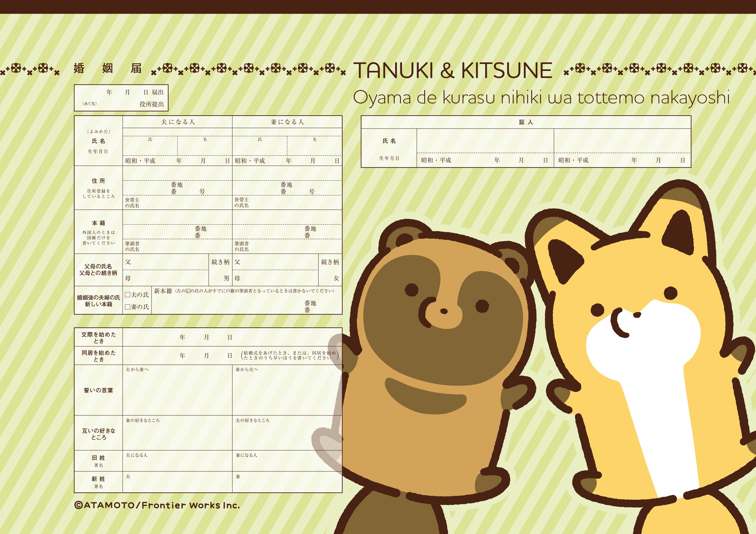Click the first witness 氏名 field under 証人
The height and width of the screenshot is (534, 756).
coord(485,141)
